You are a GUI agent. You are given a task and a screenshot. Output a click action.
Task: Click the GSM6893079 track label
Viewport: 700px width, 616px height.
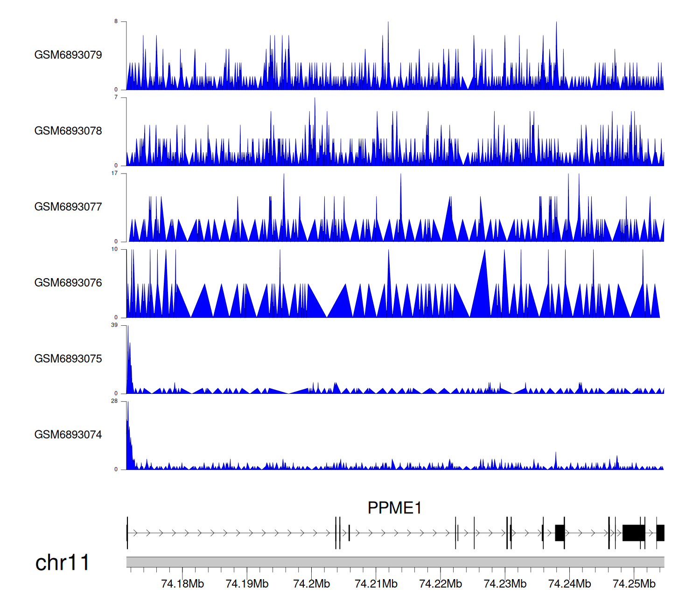point(68,55)
